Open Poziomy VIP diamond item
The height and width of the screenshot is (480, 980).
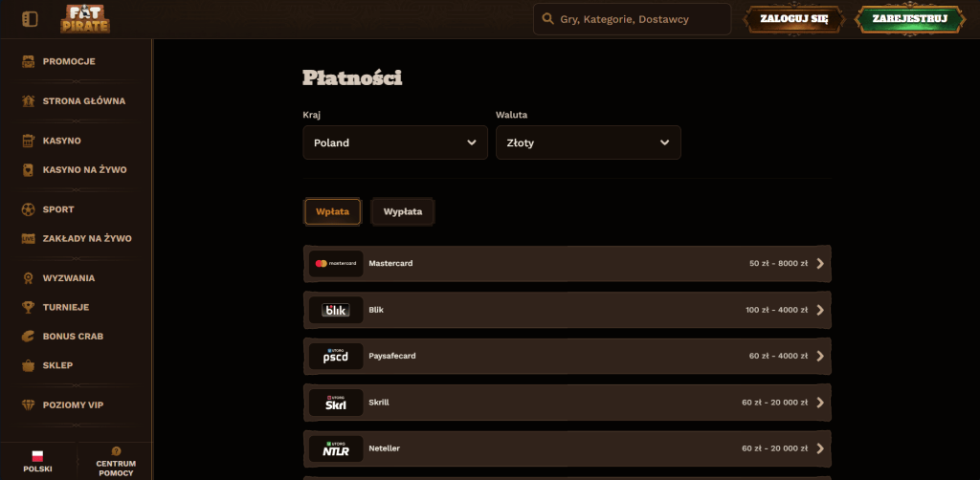click(x=73, y=404)
